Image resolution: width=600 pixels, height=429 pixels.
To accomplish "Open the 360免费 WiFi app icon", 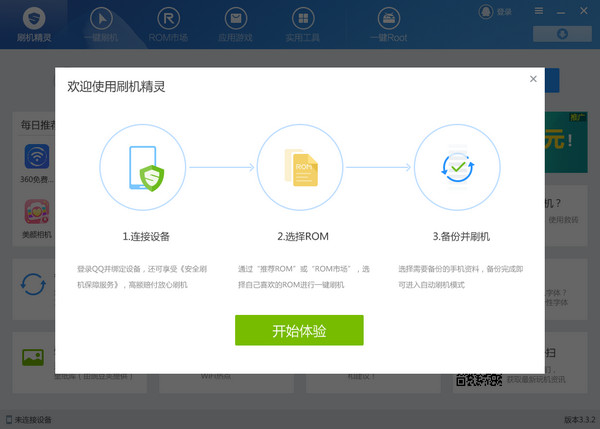I will click(x=37, y=156).
